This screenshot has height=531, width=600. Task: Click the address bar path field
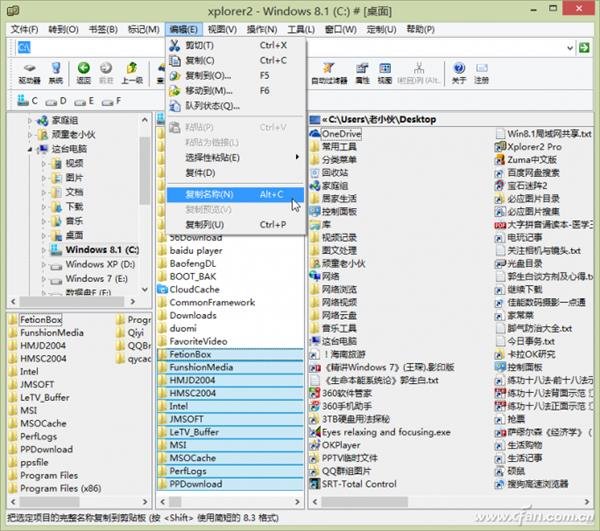tap(291, 48)
